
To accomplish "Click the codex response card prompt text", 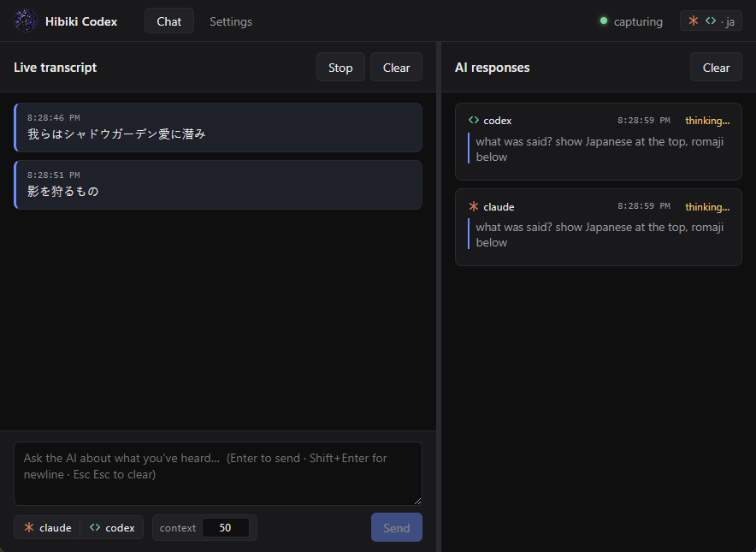I will coord(599,149).
